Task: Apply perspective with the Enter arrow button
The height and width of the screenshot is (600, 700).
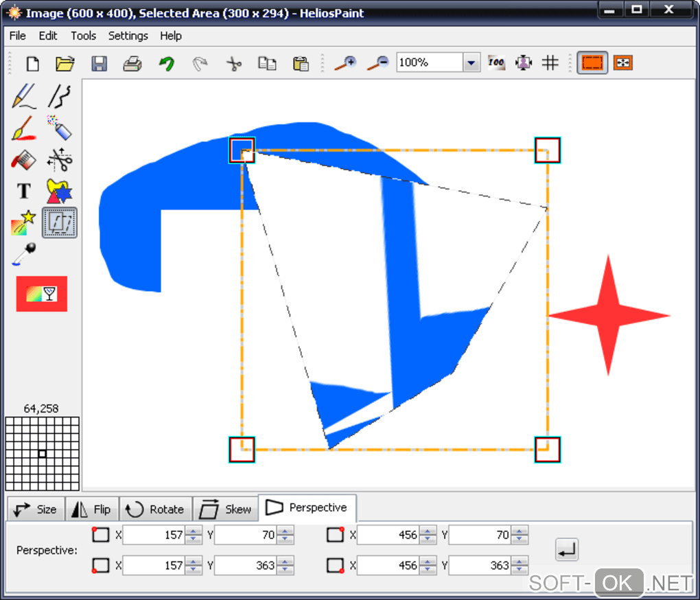Action: click(566, 549)
